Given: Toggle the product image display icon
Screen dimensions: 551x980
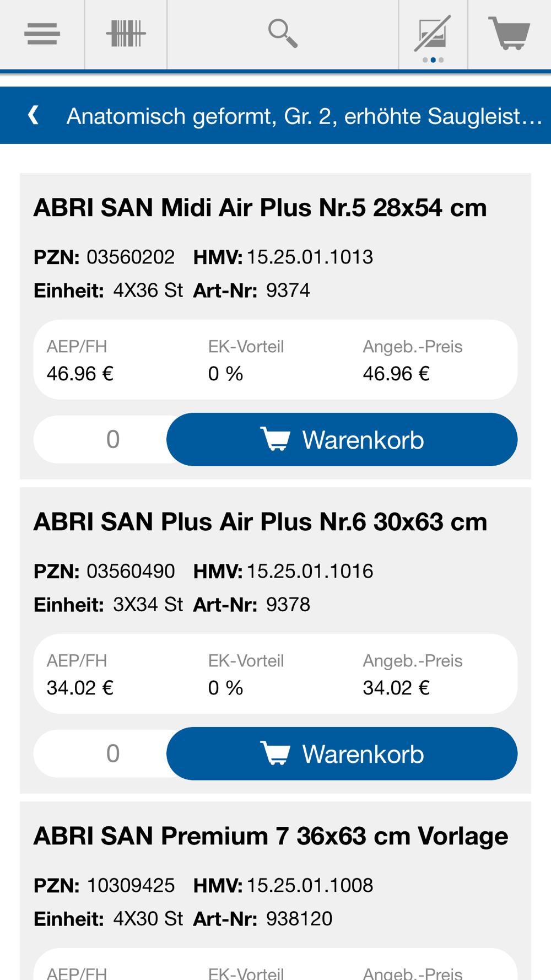Looking at the screenshot, I should coord(433,33).
